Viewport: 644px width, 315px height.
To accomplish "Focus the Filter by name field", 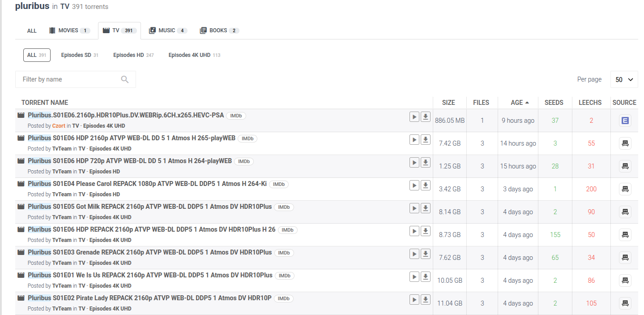I will (x=76, y=79).
